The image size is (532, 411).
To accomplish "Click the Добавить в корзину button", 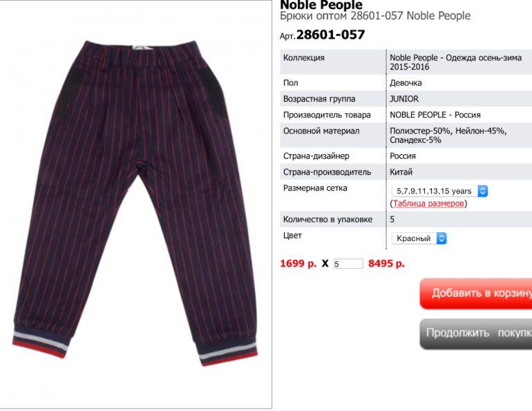I will (x=476, y=294).
